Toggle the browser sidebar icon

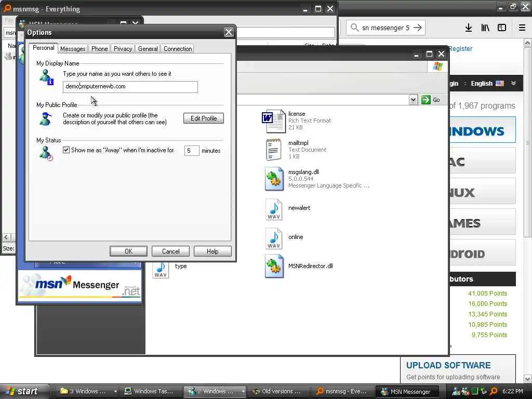502,28
